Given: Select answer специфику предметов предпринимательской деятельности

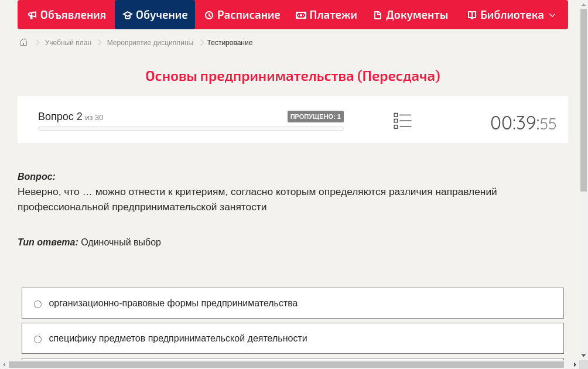Looking at the screenshot, I should pyautogui.click(x=177, y=338).
